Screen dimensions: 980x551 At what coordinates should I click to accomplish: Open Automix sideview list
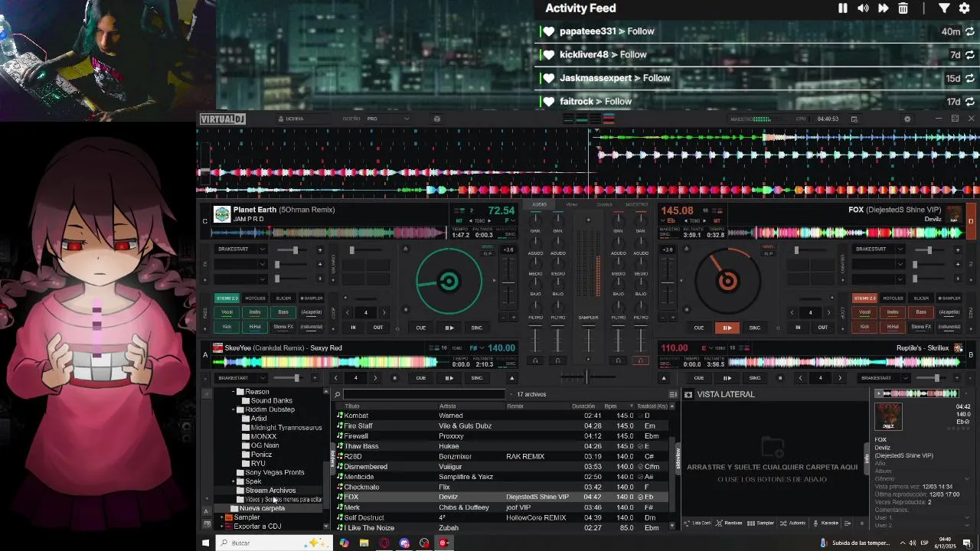(x=793, y=523)
